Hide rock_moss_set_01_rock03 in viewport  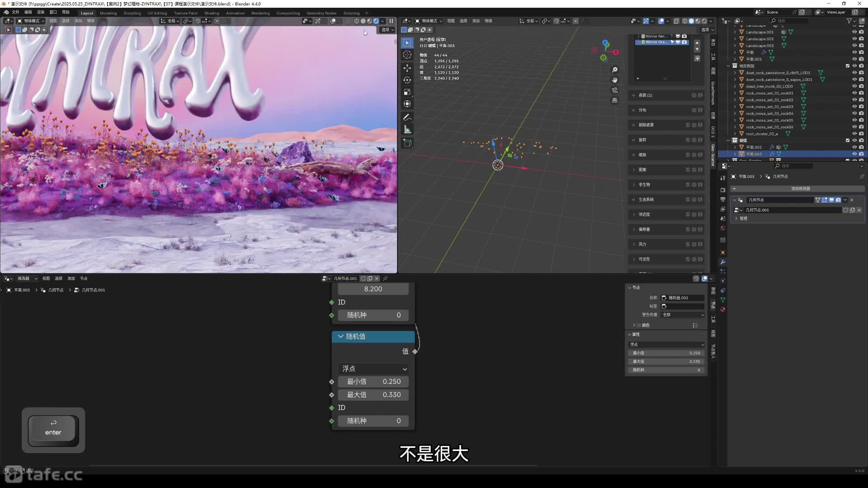tap(854, 107)
